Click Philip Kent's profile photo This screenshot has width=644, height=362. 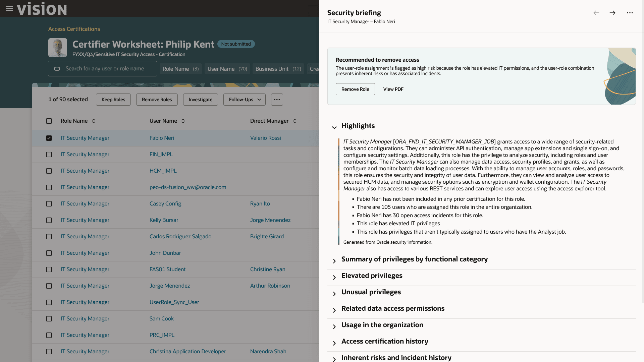pyautogui.click(x=58, y=48)
